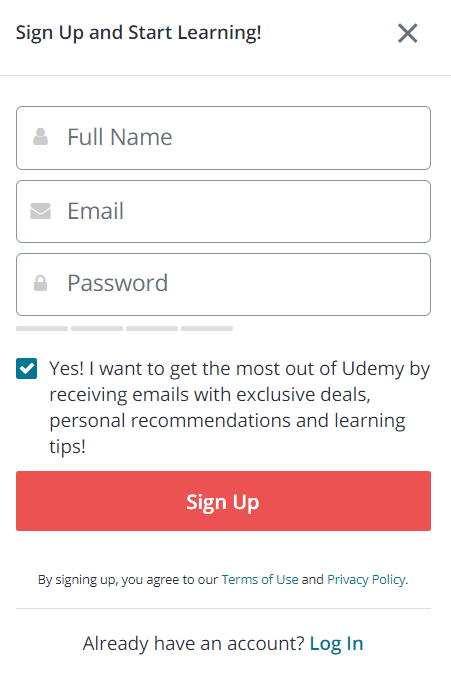The height and width of the screenshot is (678, 451).
Task: Click the third password strength bar segment
Action: click(152, 329)
